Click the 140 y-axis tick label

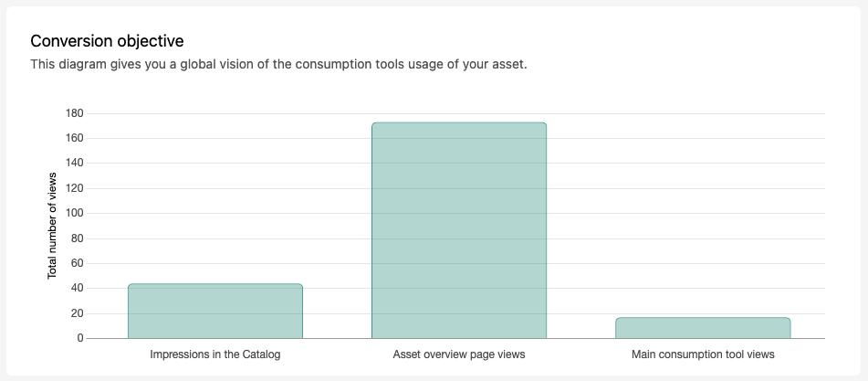74,164
